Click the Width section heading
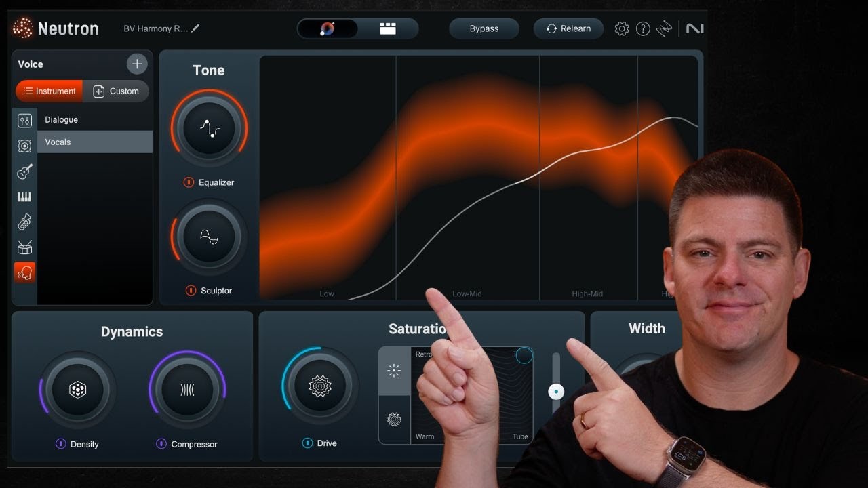The height and width of the screenshot is (488, 868). (647, 329)
